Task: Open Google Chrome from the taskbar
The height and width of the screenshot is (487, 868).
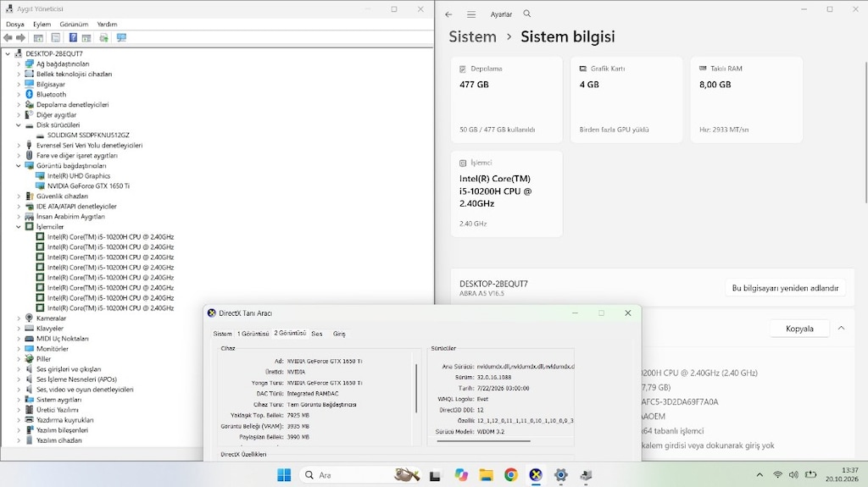Action: click(511, 475)
